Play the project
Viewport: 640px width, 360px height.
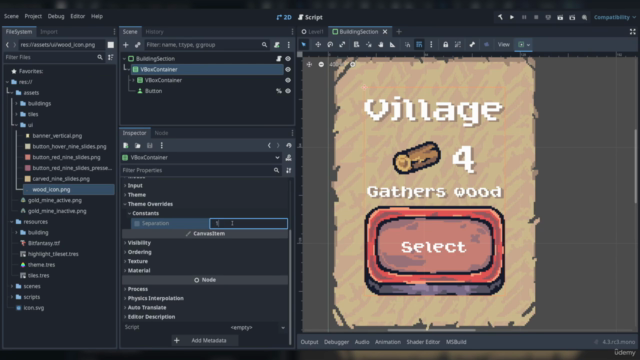(512, 17)
